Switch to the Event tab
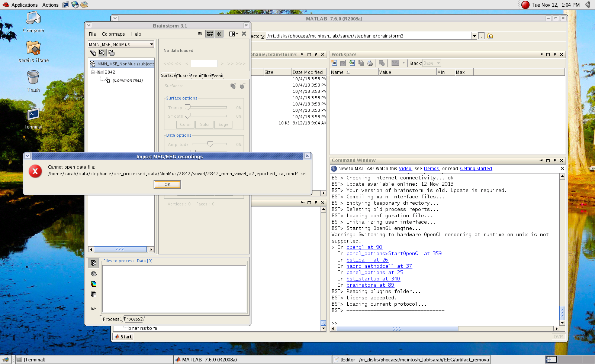Screen dimensions: 595x364 (x=217, y=76)
